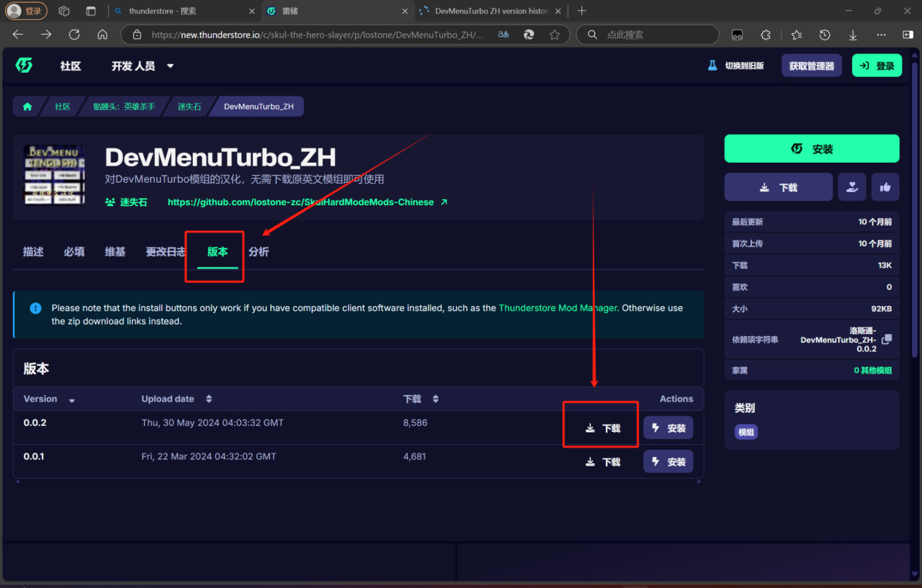
Task: Install version 0.0.2
Action: click(668, 428)
